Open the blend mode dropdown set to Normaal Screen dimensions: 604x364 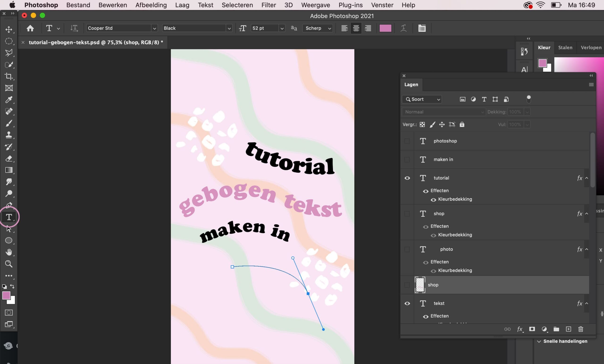point(443,112)
